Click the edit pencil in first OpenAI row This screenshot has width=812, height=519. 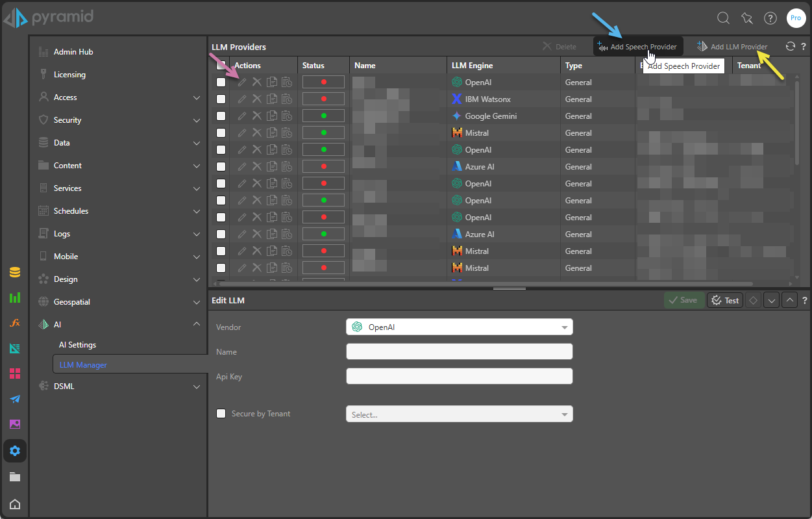242,82
